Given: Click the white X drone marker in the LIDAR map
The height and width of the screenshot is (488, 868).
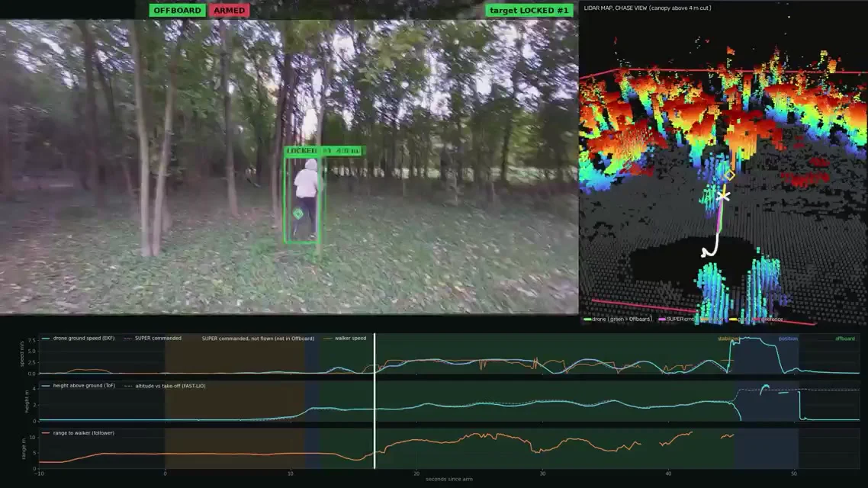Looking at the screenshot, I should [723, 196].
